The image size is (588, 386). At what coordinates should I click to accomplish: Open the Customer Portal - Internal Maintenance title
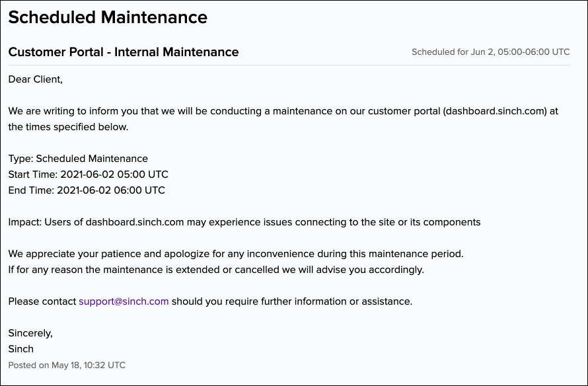(124, 52)
